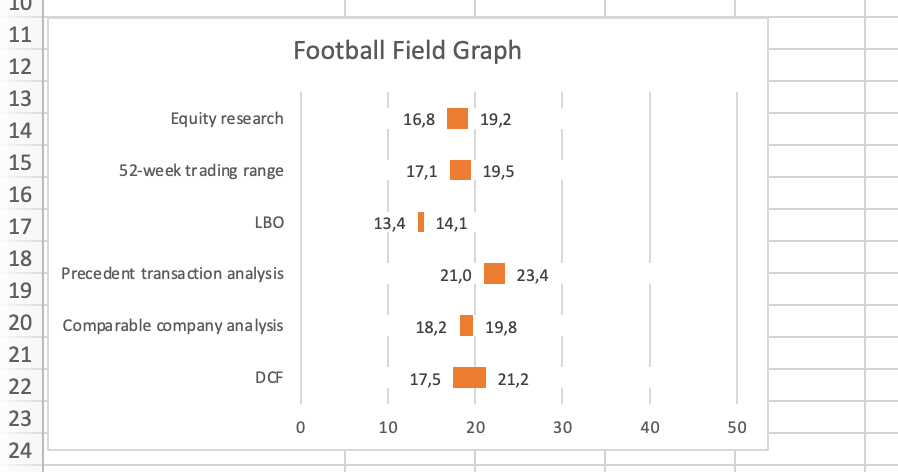Screen dimensions: 898x472
Task: Select the horizontal axis value 50
Action: point(737,427)
